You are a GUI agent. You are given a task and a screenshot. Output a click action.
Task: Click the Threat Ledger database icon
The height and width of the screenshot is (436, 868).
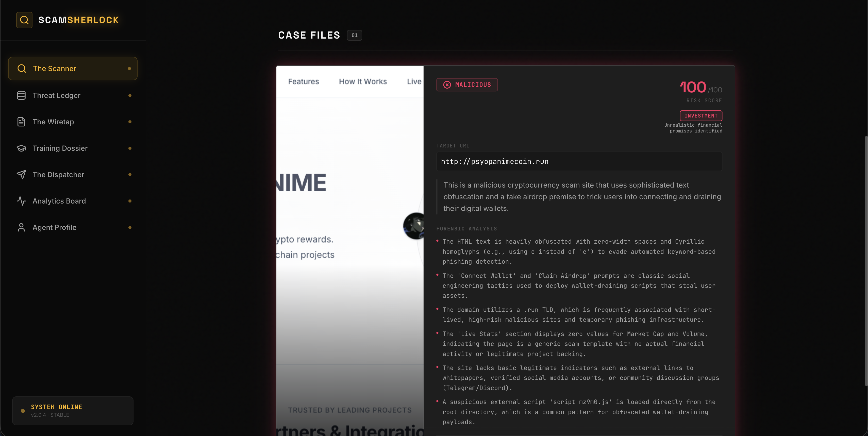coord(21,95)
